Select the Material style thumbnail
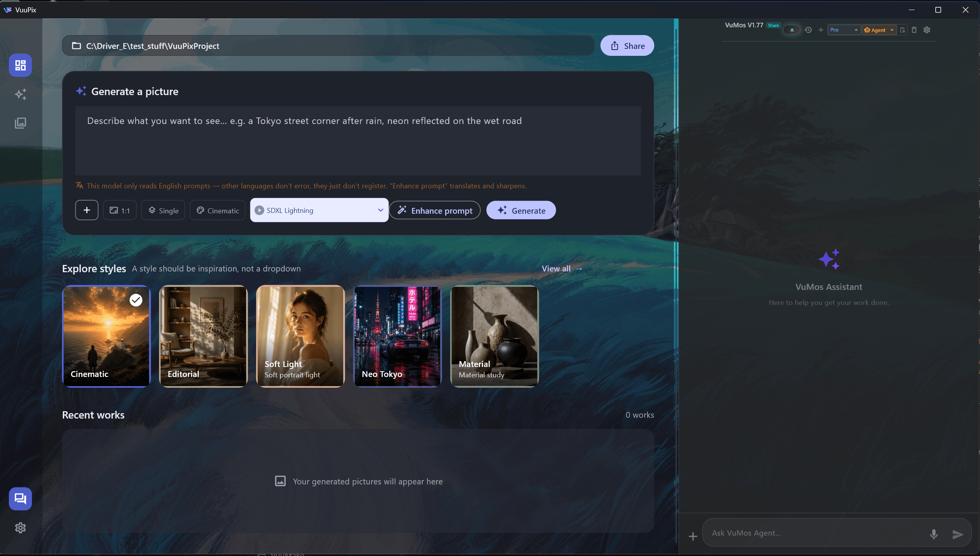 (494, 336)
